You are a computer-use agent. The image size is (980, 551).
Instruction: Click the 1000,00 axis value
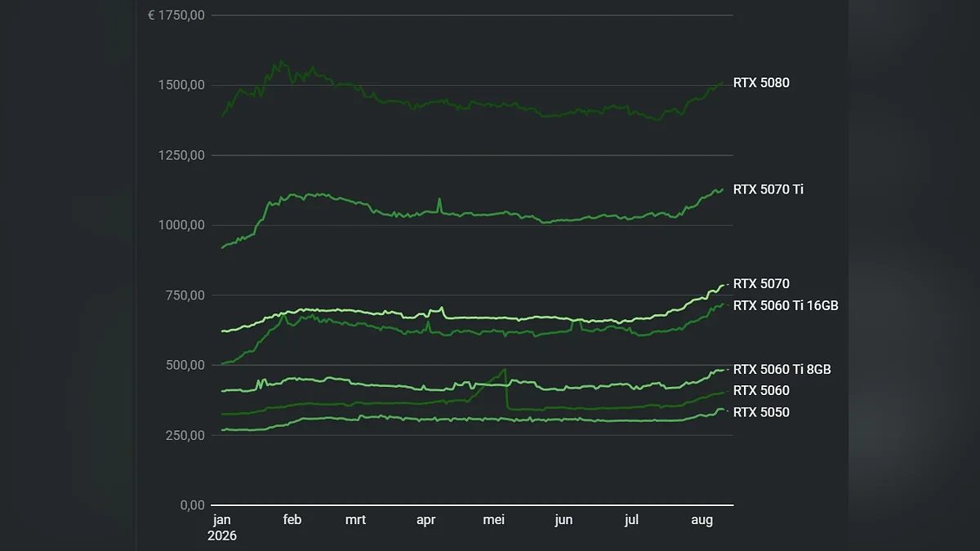tap(181, 225)
